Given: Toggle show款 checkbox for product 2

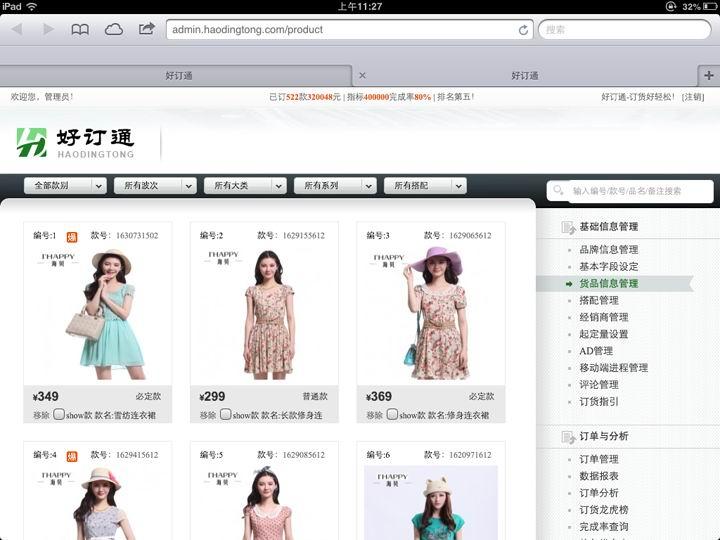Looking at the screenshot, I should 225,414.
